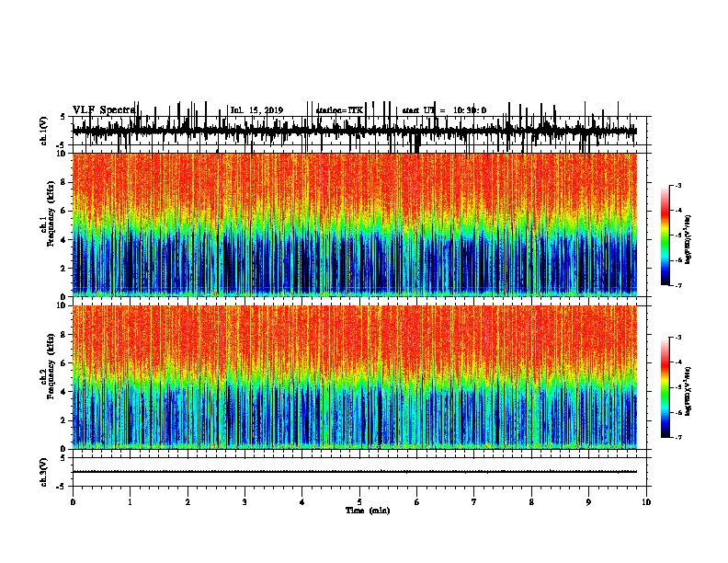Screen dimensions: 728x563
Task: Click the 4 kHz tick of ch.2 spectrogram
Action: [x=64, y=392]
